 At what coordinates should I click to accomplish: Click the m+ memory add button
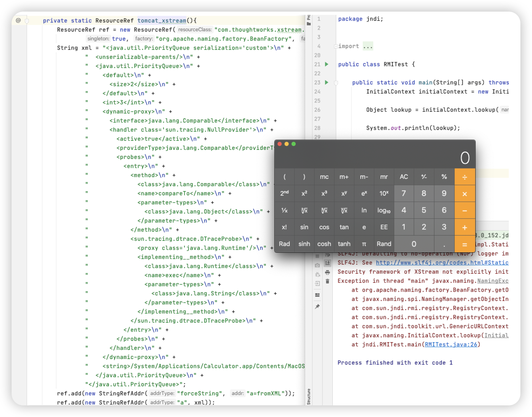pyautogui.click(x=344, y=177)
